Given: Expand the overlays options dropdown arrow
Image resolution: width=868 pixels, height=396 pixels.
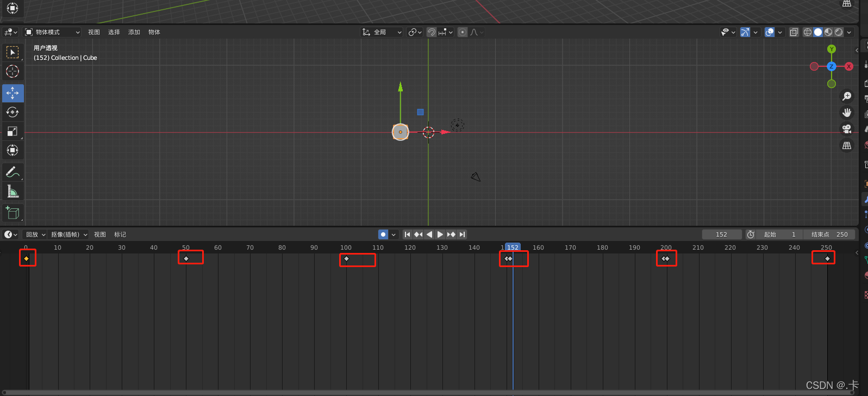Looking at the screenshot, I should coord(780,32).
